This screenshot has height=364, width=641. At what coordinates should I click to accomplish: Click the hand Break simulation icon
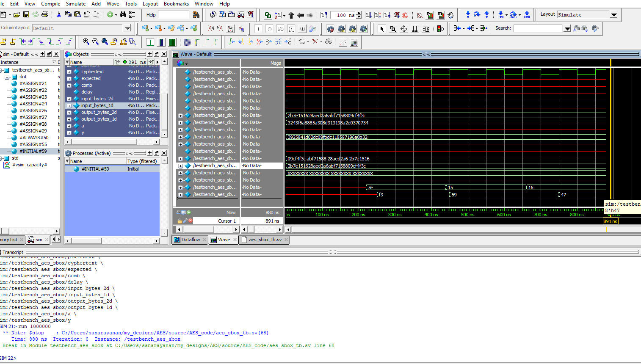(x=450, y=15)
